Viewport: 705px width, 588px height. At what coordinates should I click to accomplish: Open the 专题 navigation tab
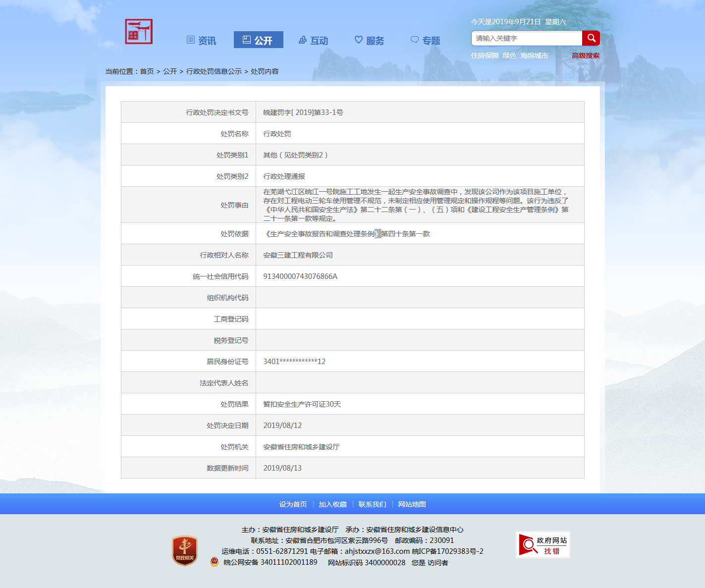click(426, 40)
